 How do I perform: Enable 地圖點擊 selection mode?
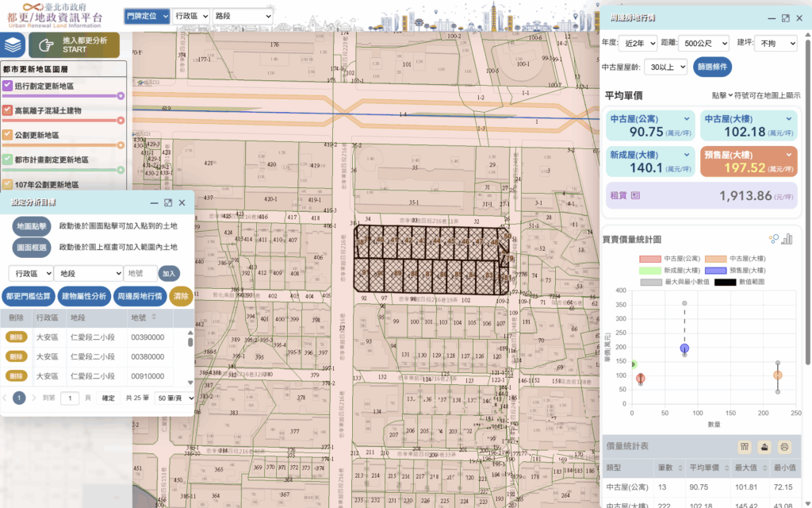(32, 226)
